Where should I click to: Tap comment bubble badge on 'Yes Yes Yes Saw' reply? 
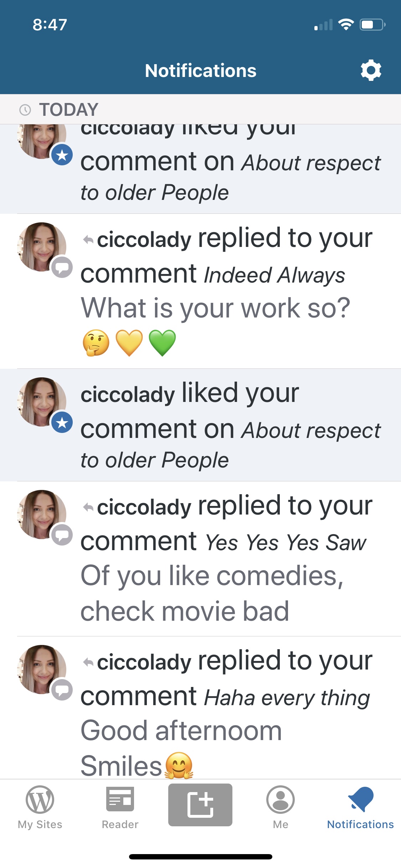point(62,535)
